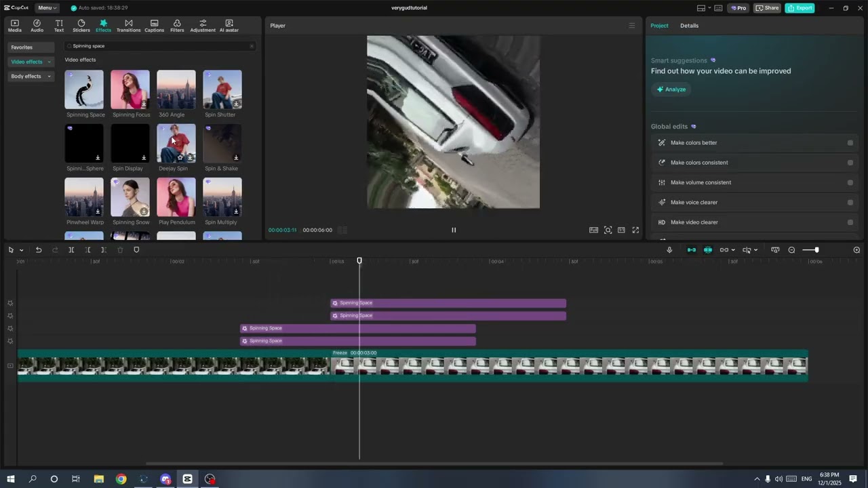Click the effects search field

click(x=159, y=46)
